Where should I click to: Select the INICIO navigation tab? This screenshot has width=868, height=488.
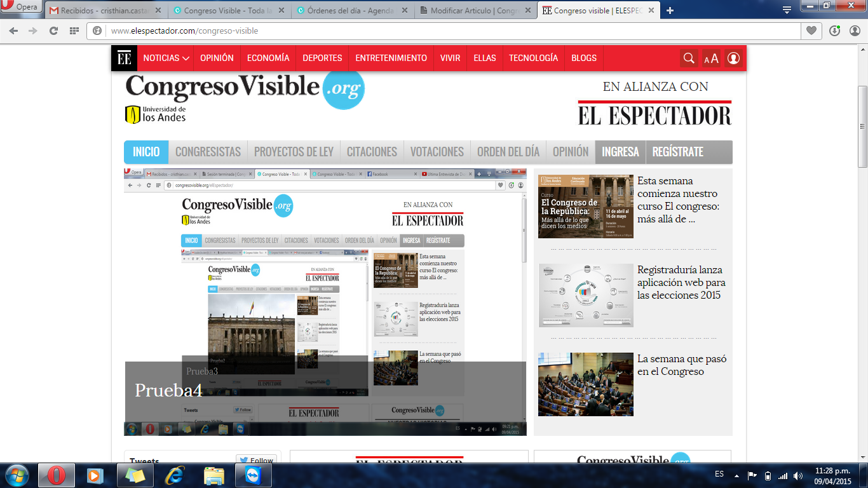(146, 152)
